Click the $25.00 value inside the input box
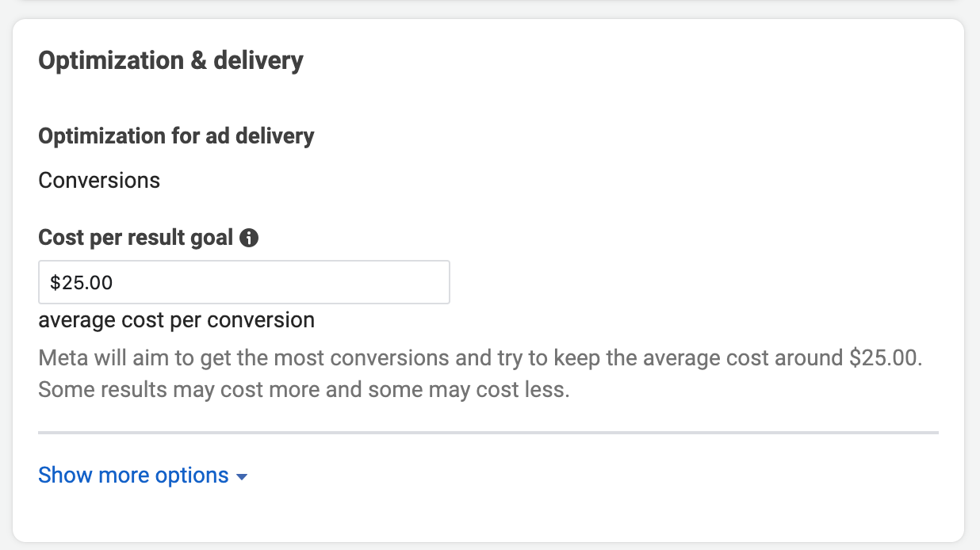This screenshot has height=550, width=980. coord(82,283)
